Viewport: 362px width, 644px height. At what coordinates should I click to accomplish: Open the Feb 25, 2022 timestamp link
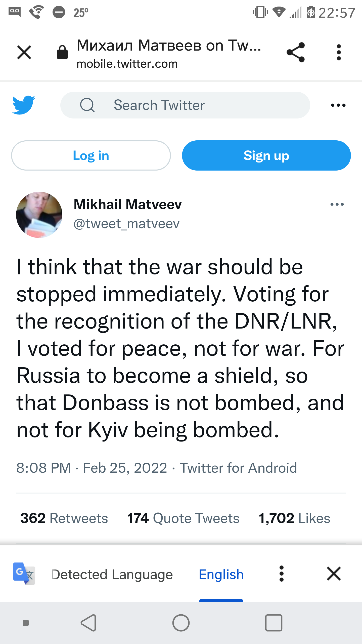pyautogui.click(x=92, y=468)
